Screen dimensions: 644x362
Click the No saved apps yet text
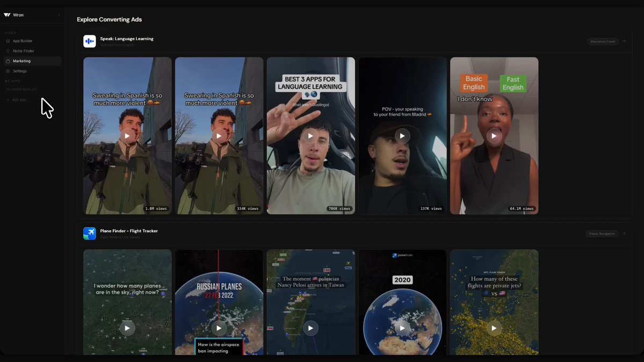[21, 89]
